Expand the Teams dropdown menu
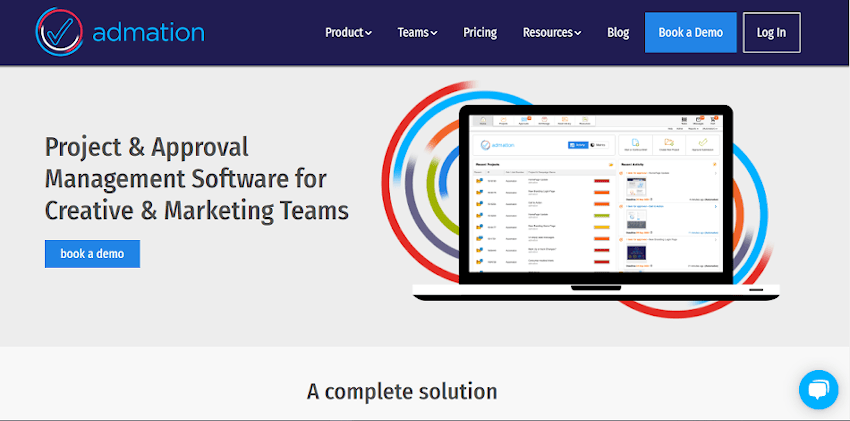The image size is (850, 421). [x=417, y=33]
